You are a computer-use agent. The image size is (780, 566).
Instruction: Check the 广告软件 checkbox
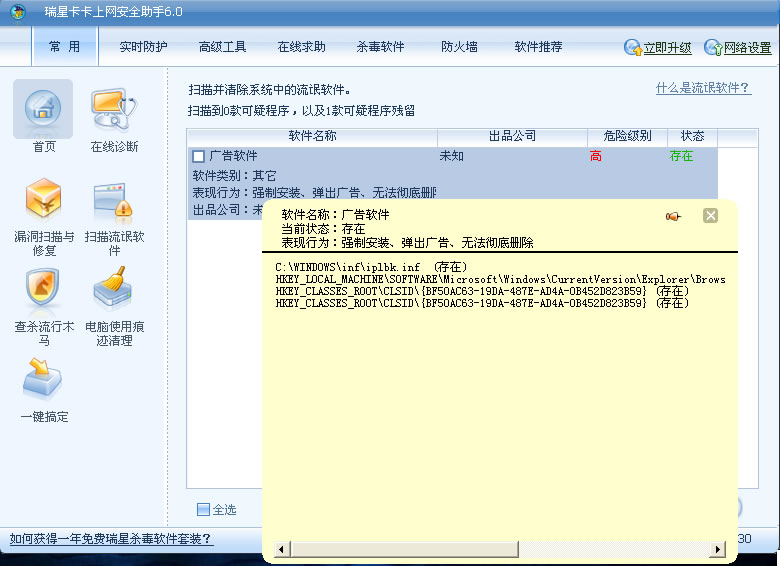pyautogui.click(x=198, y=156)
